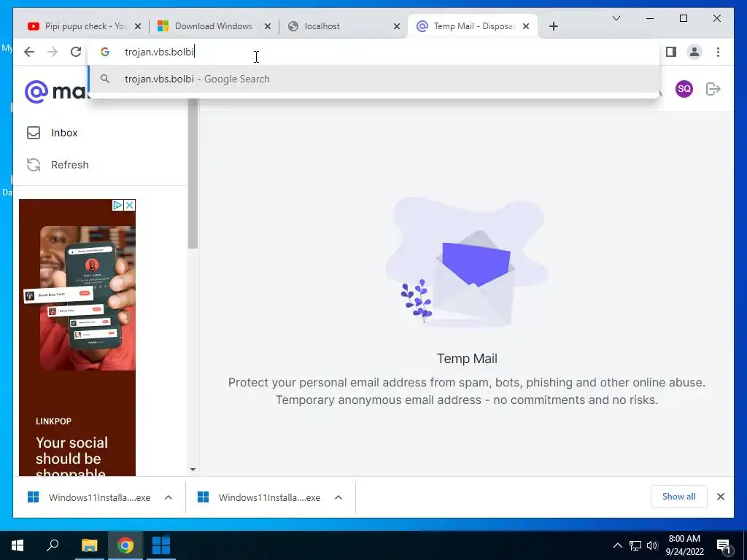Image resolution: width=747 pixels, height=560 pixels.
Task: Click the Chrome taskbar icon
Action: click(125, 545)
